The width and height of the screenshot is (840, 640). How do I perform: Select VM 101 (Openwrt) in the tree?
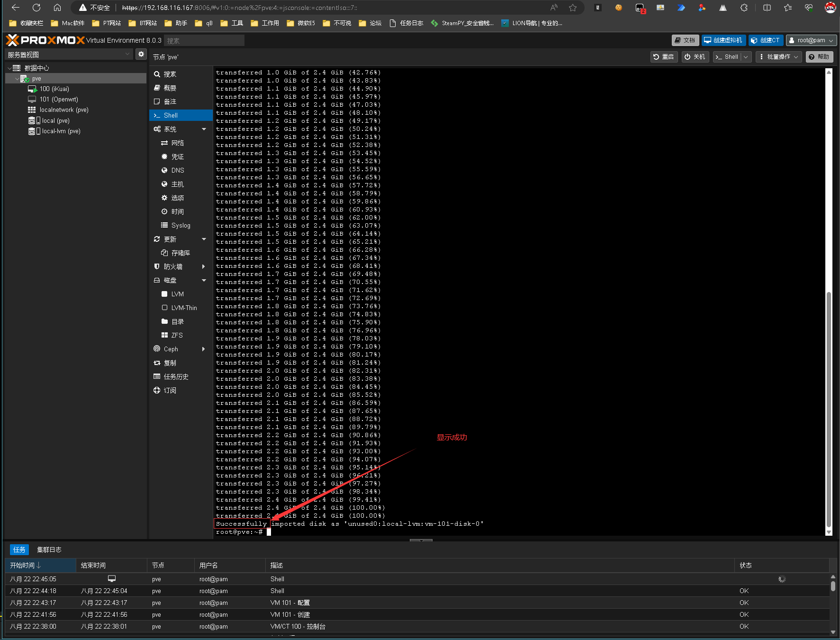click(x=58, y=100)
